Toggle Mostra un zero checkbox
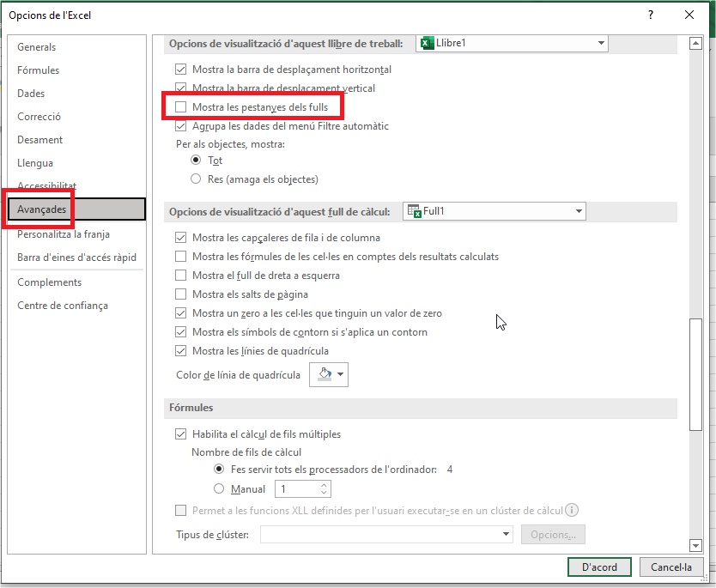 [181, 313]
